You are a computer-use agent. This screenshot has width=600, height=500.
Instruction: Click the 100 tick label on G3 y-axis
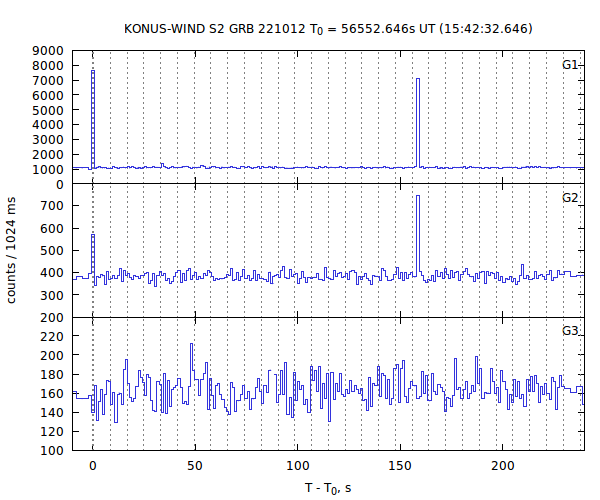[52, 451]
